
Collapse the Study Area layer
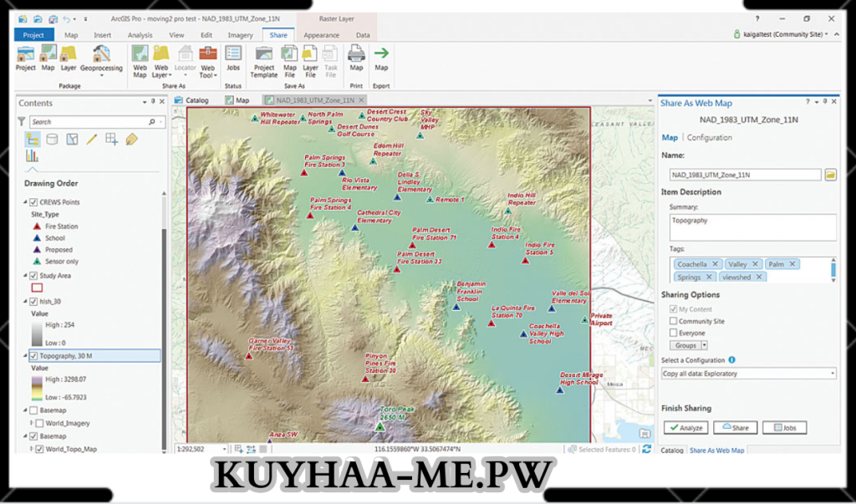coord(25,276)
